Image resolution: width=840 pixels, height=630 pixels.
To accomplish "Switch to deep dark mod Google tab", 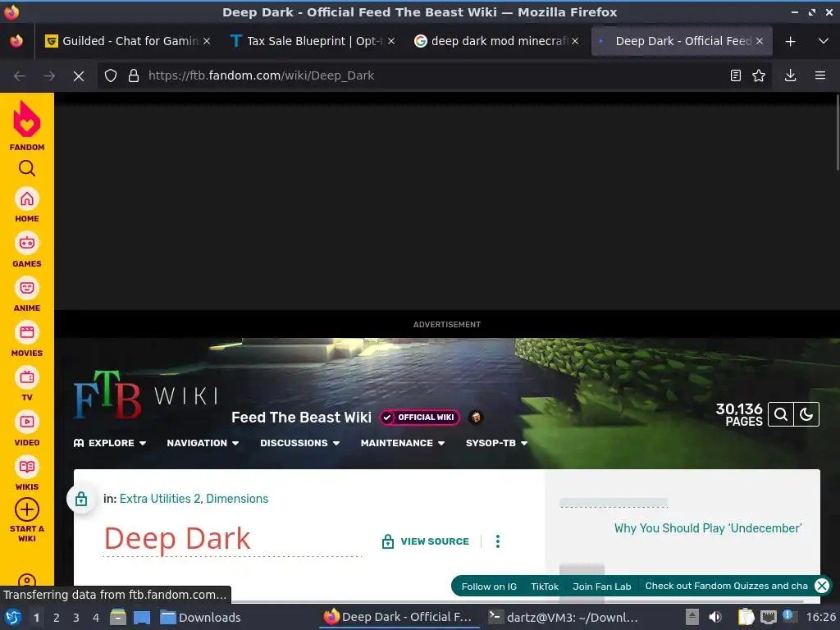I will (497, 41).
